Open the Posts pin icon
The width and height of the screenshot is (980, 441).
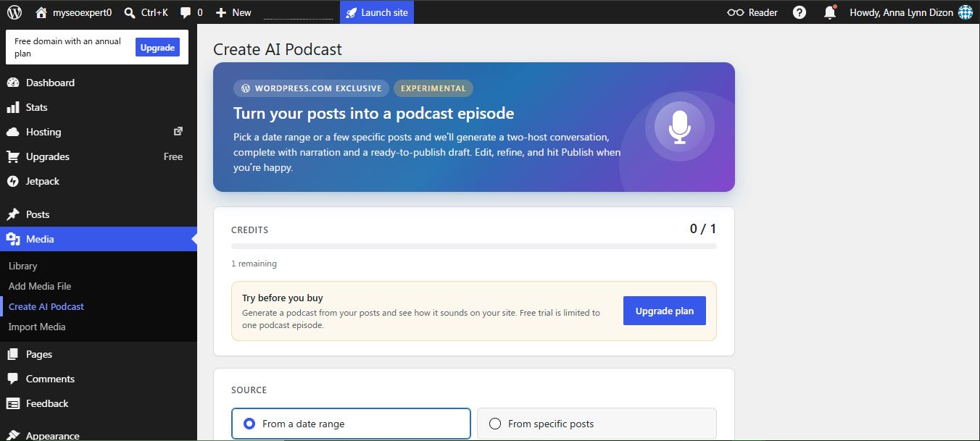[x=13, y=214]
